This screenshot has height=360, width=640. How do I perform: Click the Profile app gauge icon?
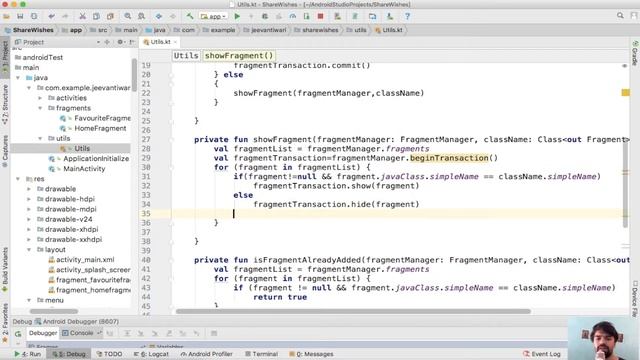coord(293,16)
